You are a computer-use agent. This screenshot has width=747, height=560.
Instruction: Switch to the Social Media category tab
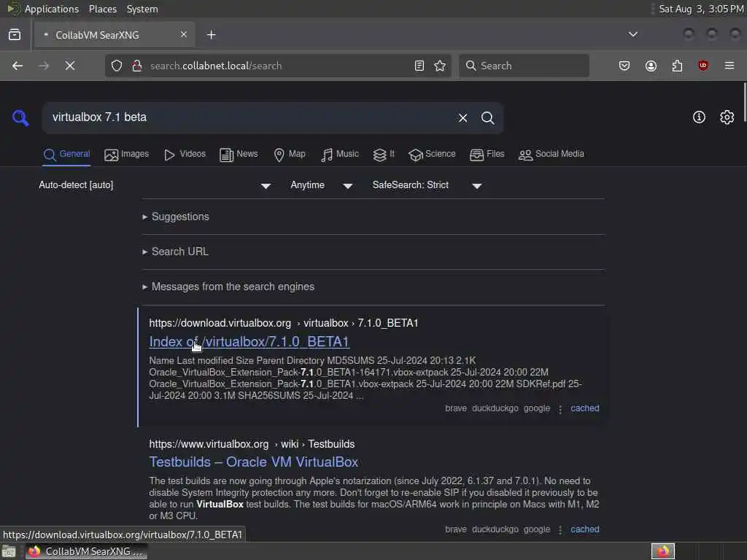(551, 155)
